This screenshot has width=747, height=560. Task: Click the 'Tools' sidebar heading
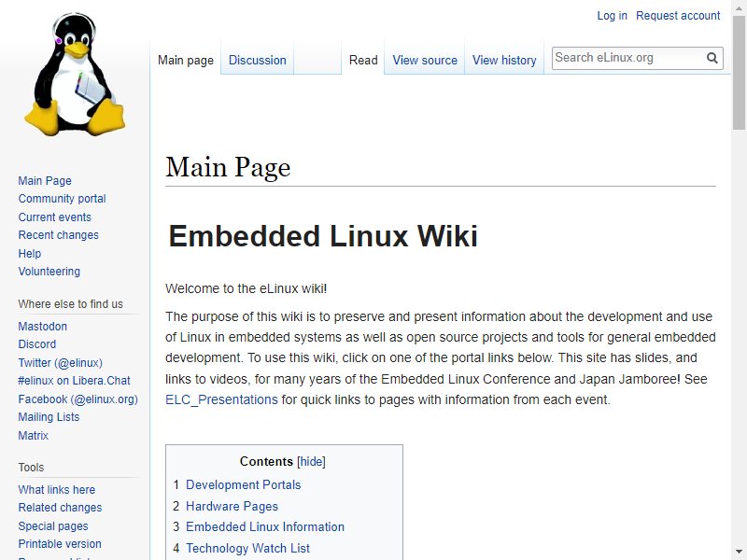(31, 468)
